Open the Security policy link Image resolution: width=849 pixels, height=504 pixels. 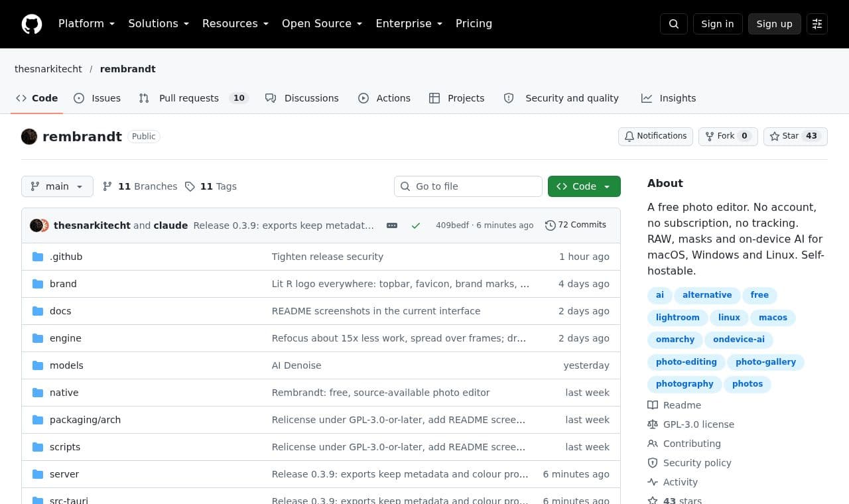click(689, 463)
